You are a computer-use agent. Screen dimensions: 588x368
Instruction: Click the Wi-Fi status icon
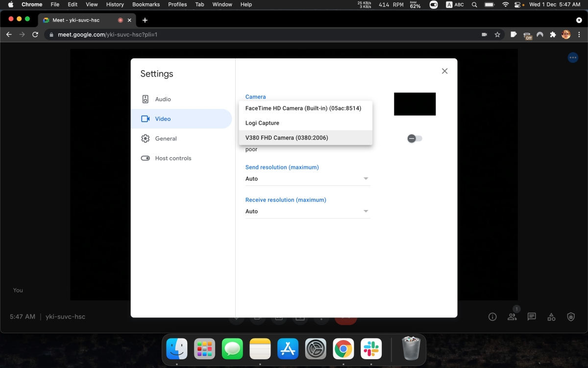[x=505, y=4]
